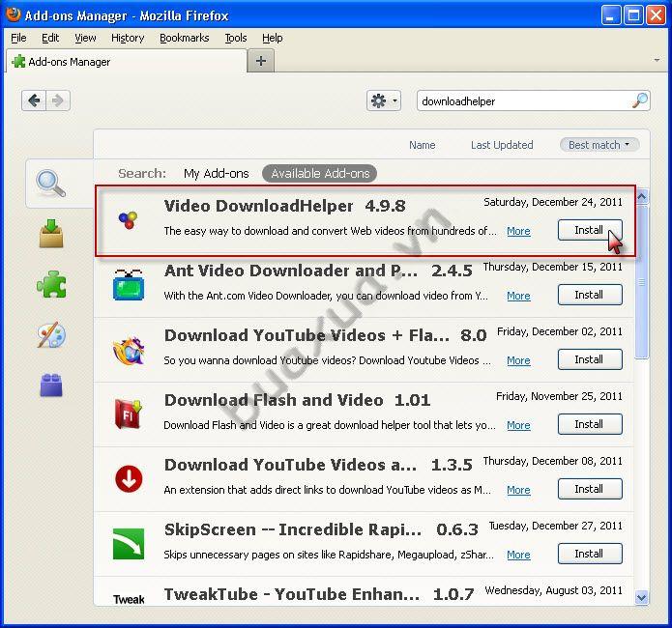
Task: Click the red down-arrow Download YouTube Videos a... icon
Action: point(129,478)
